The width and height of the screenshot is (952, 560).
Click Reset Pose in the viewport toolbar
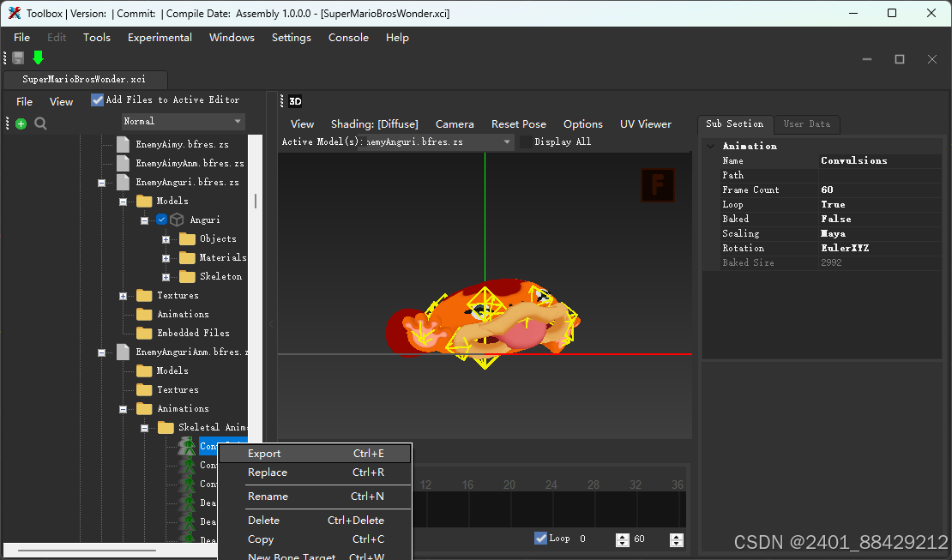519,123
